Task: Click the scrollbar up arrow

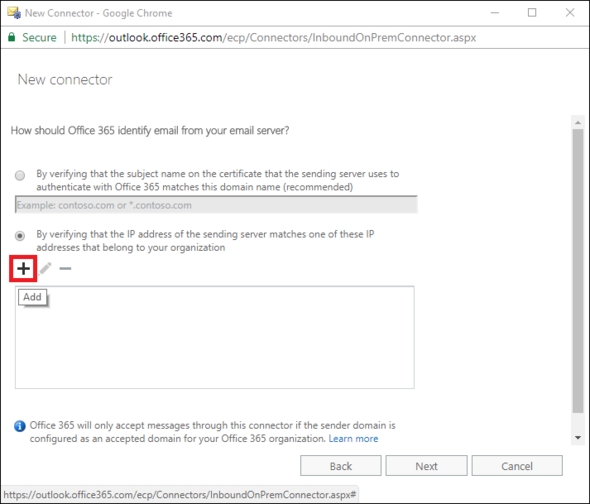Action: (x=578, y=122)
